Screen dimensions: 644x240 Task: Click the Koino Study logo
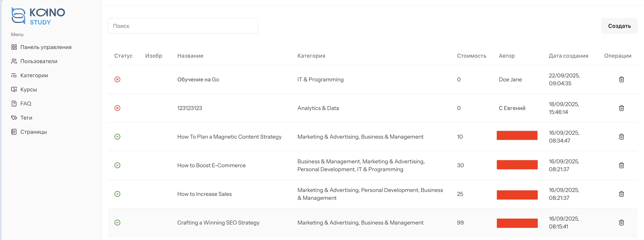click(38, 16)
